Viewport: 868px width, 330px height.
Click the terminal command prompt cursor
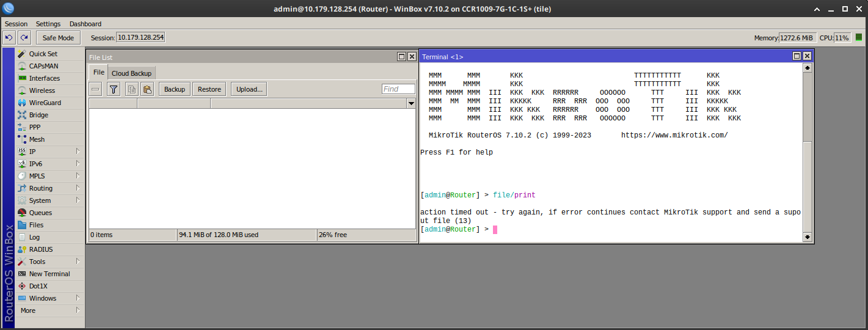point(495,230)
